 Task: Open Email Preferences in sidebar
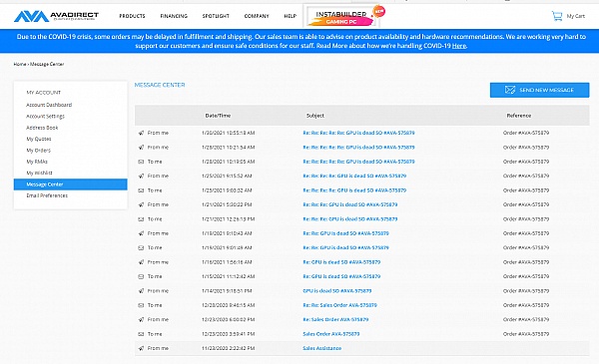coord(47,195)
